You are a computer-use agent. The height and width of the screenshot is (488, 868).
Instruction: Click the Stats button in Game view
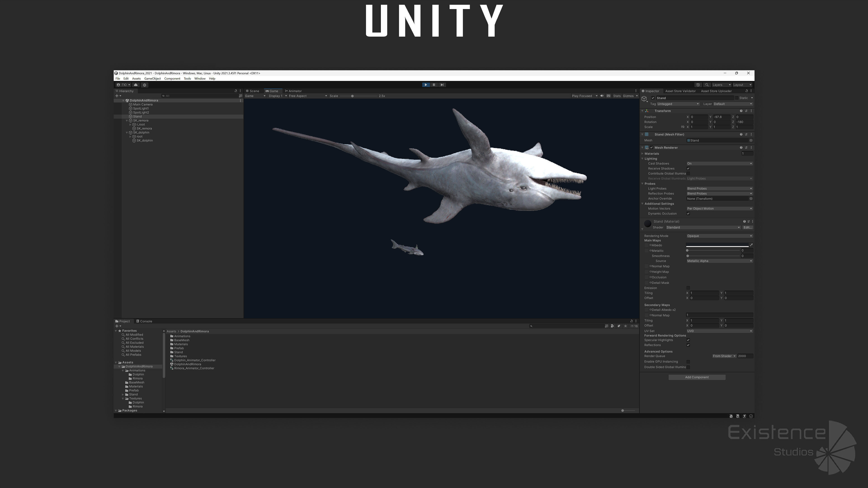tap(617, 96)
